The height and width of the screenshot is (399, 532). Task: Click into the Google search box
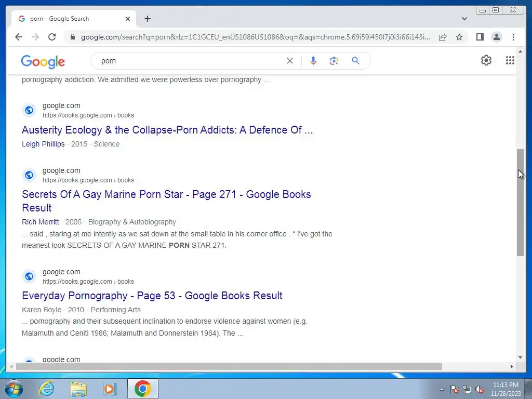[192, 61]
